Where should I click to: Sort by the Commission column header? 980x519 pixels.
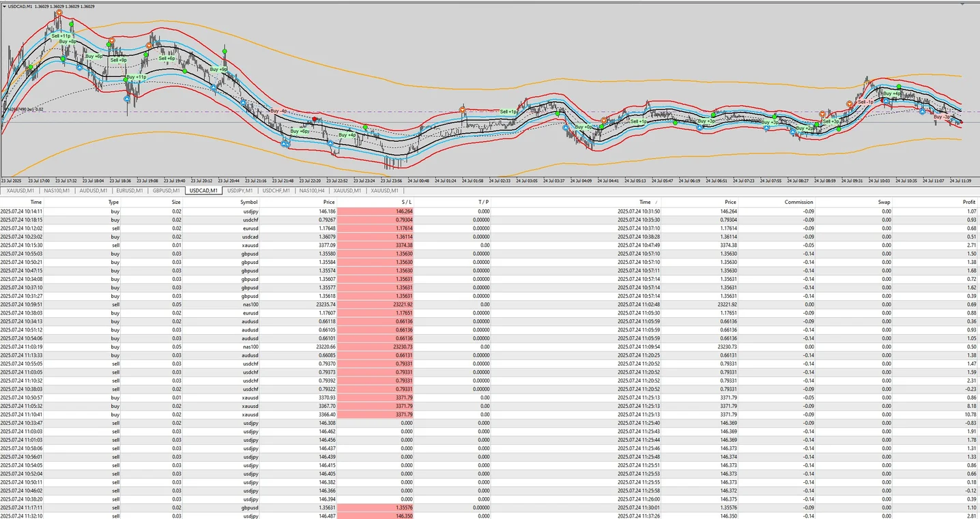point(799,202)
